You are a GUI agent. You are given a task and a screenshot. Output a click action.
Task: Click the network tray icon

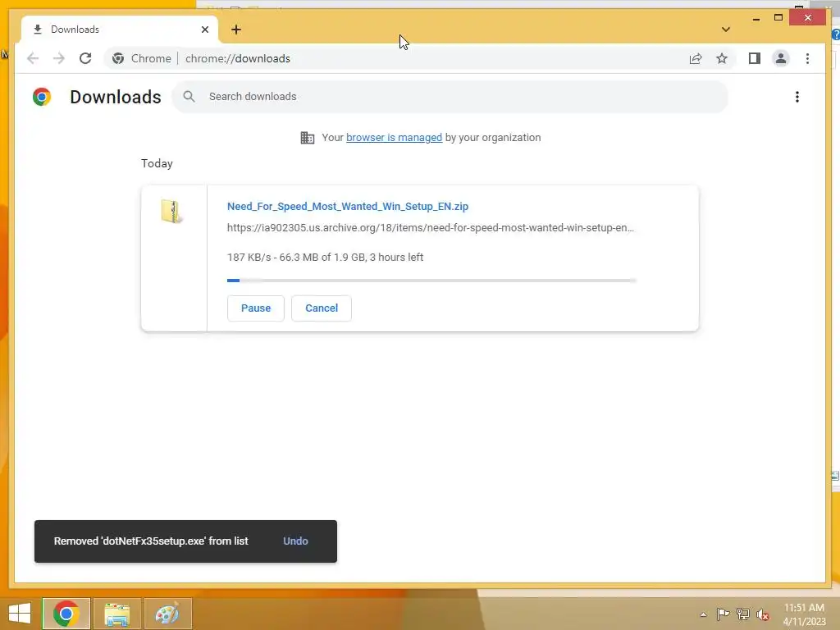(x=743, y=614)
